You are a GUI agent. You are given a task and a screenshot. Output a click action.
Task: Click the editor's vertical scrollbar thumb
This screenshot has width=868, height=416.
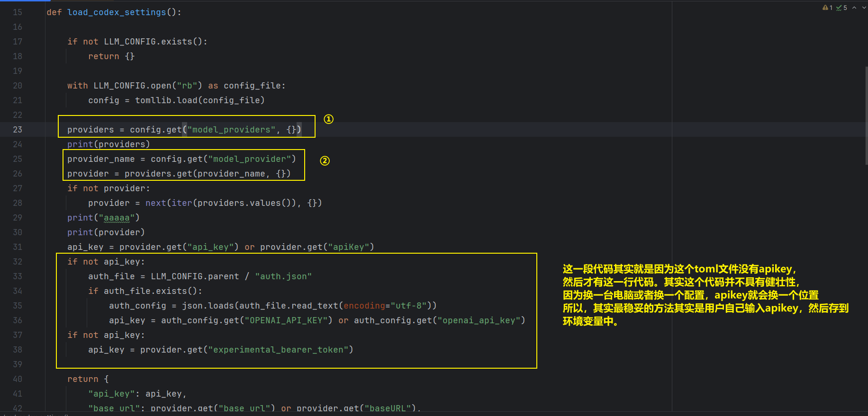(x=866, y=115)
